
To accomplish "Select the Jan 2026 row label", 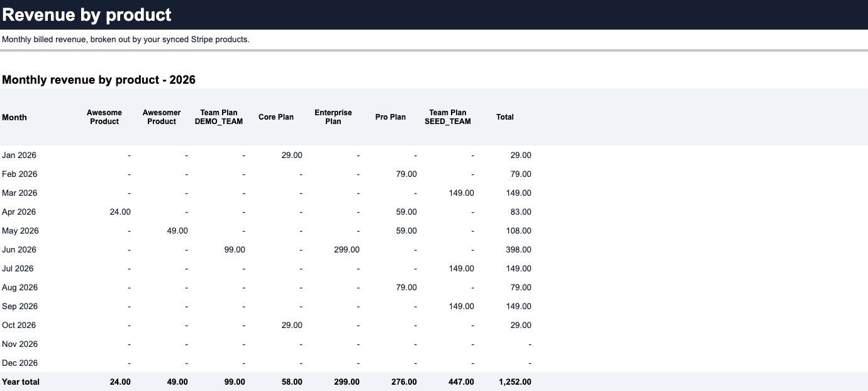I will [19, 155].
